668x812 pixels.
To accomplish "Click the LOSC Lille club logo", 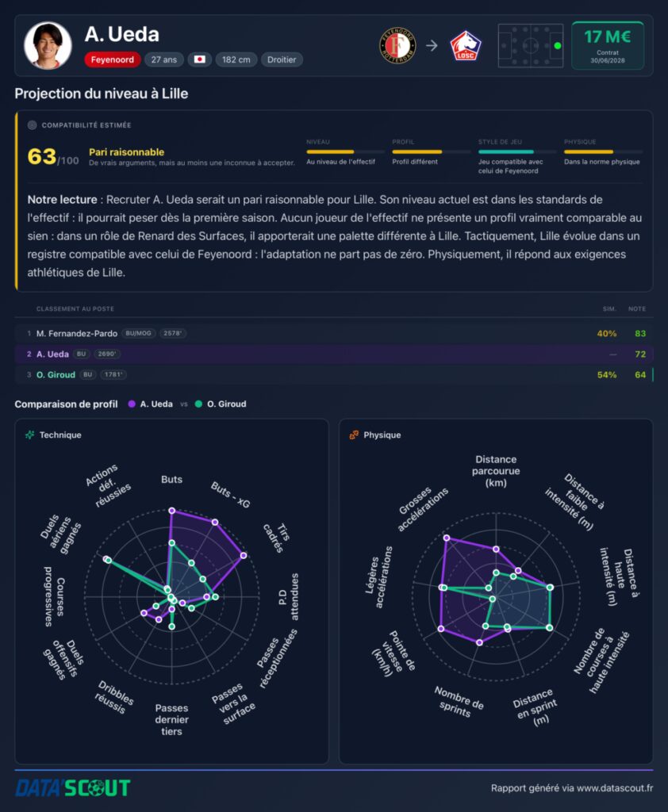I will [466, 45].
